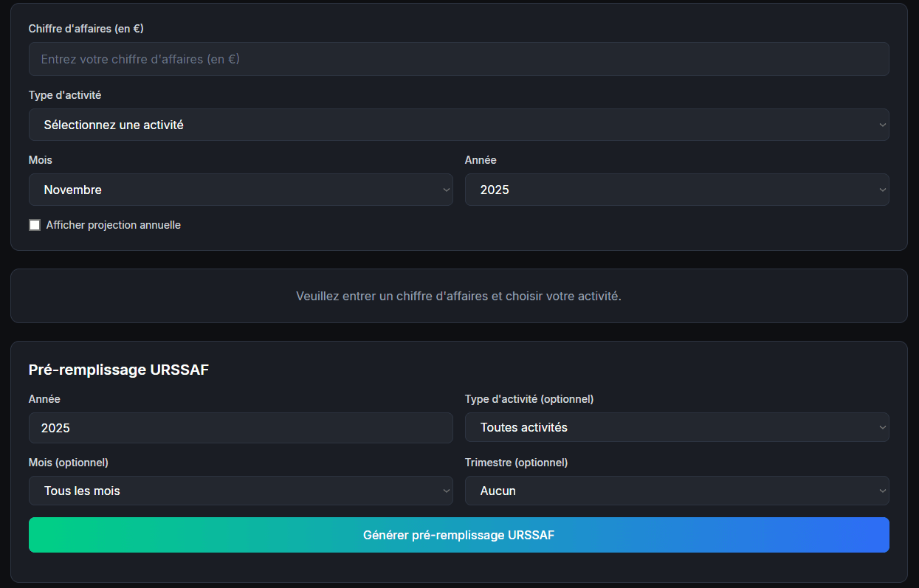Click the chevron on "Toutes activités" dropdown

[x=881, y=427]
